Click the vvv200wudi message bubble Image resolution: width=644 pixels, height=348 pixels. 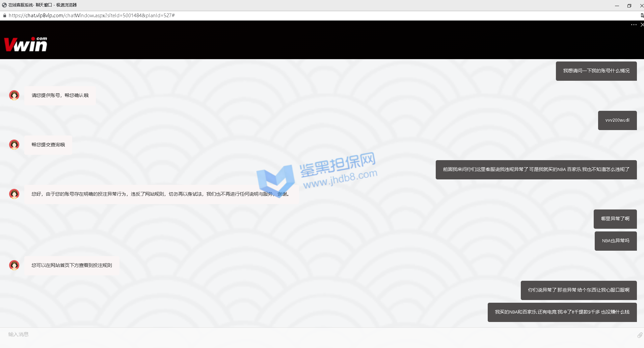[617, 120]
